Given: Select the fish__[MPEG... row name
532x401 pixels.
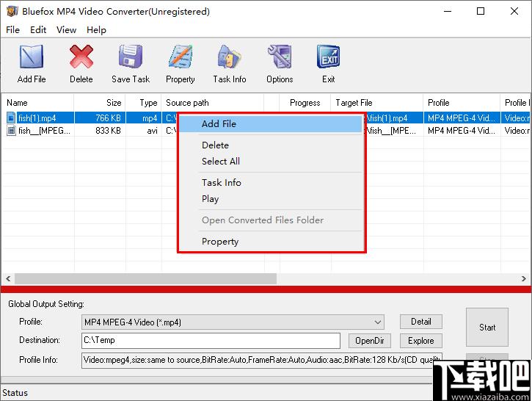Looking at the screenshot, I should point(44,131).
